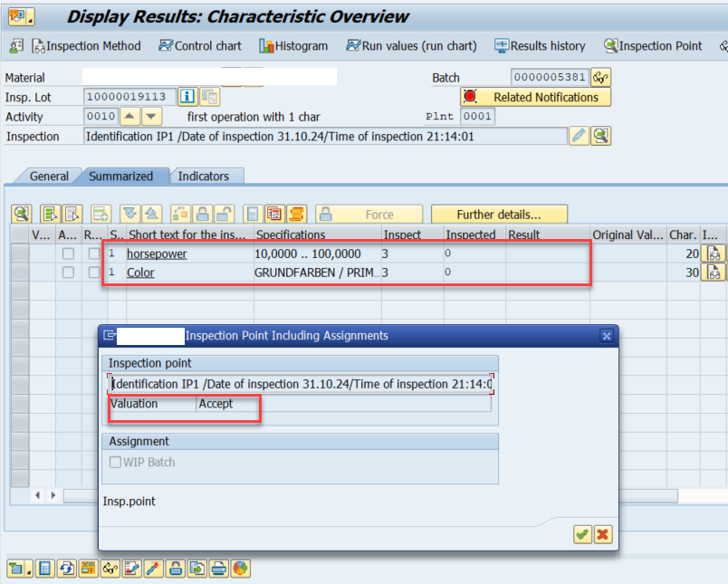Switch to the Summarized tab

120,177
